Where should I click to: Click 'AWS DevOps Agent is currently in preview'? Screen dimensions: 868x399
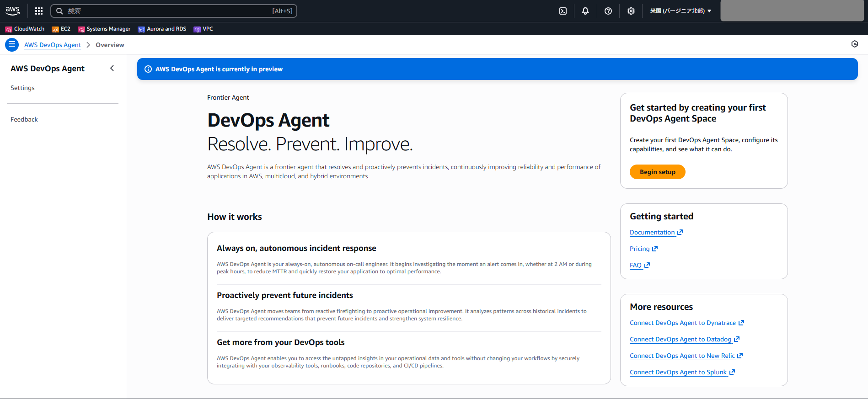[x=219, y=69]
